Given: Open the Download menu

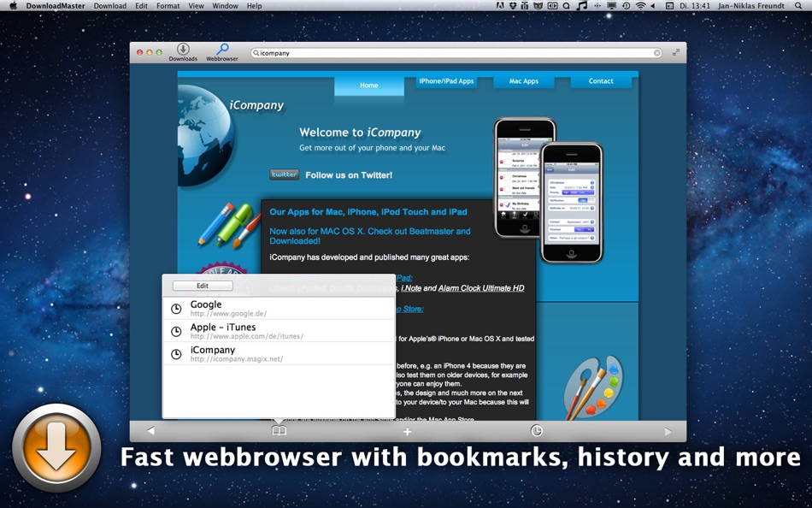Looking at the screenshot, I should 109,6.
